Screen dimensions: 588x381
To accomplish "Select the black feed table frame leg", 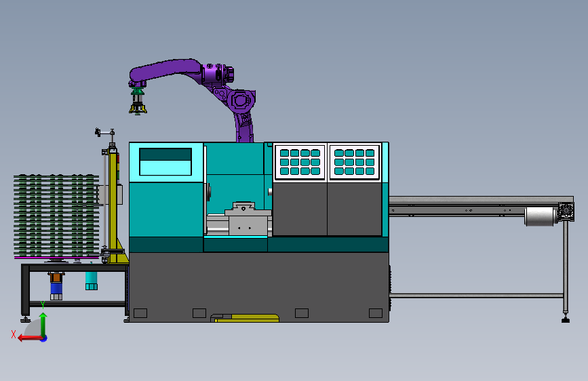I will click(x=25, y=290).
